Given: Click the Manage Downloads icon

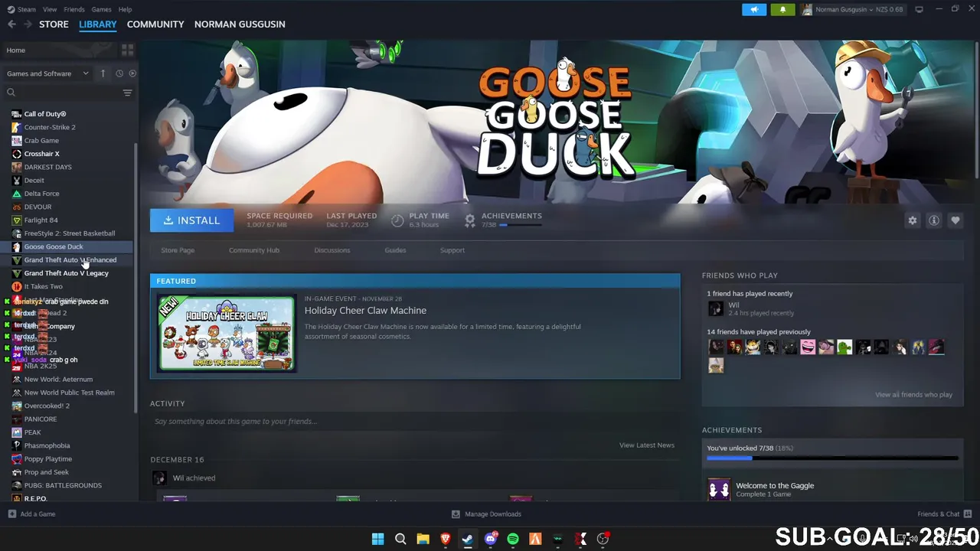Looking at the screenshot, I should pos(456,514).
